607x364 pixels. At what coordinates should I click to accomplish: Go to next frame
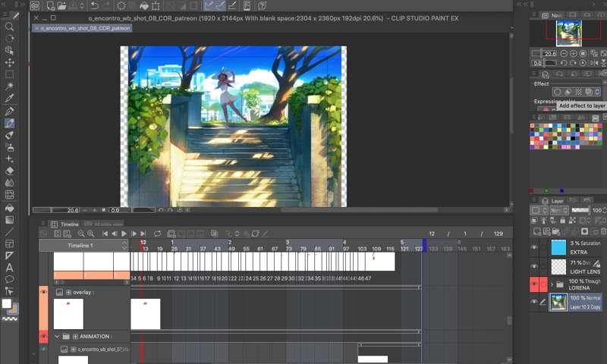coord(134,234)
